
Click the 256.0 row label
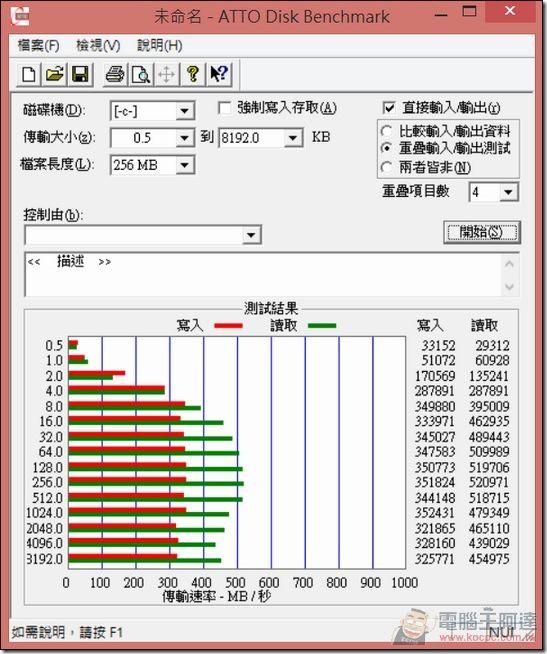pyautogui.click(x=48, y=482)
